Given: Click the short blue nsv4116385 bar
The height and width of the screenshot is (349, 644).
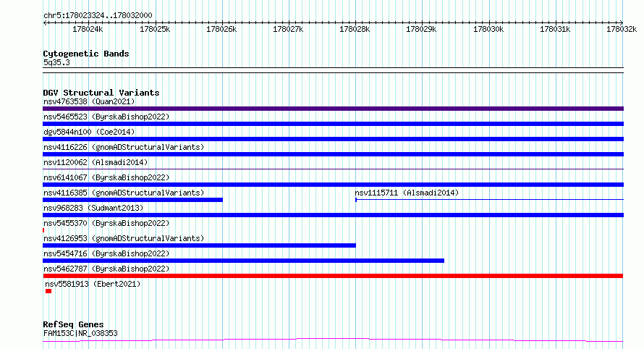Looking at the screenshot, I should (x=132, y=200).
